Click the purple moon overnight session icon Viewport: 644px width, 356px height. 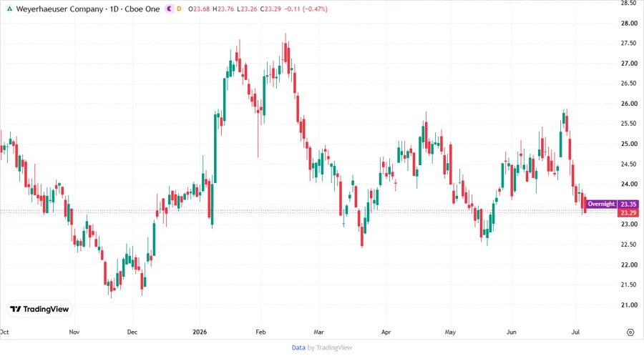pyautogui.click(x=169, y=9)
